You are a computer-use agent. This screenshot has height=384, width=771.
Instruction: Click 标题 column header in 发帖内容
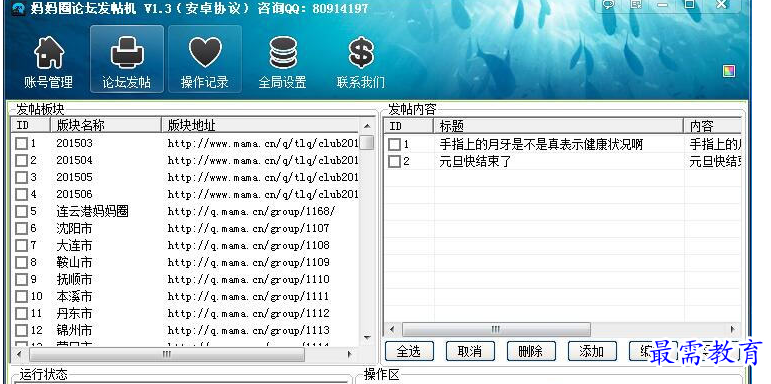point(559,126)
